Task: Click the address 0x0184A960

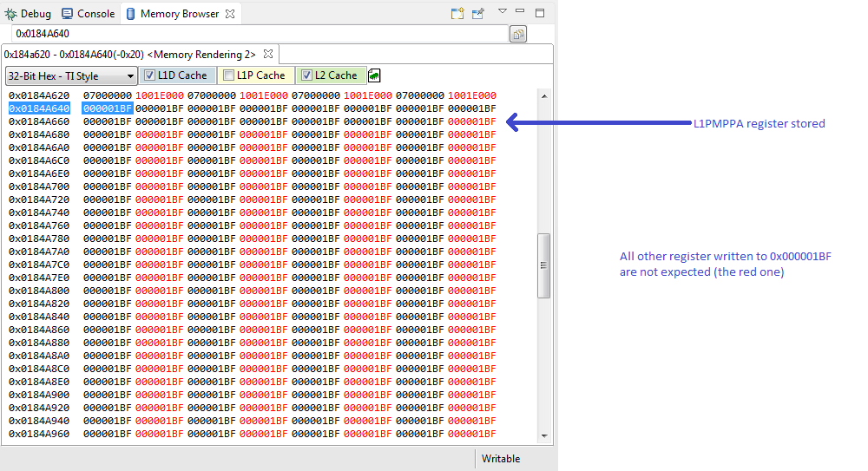Action: pyautogui.click(x=39, y=434)
